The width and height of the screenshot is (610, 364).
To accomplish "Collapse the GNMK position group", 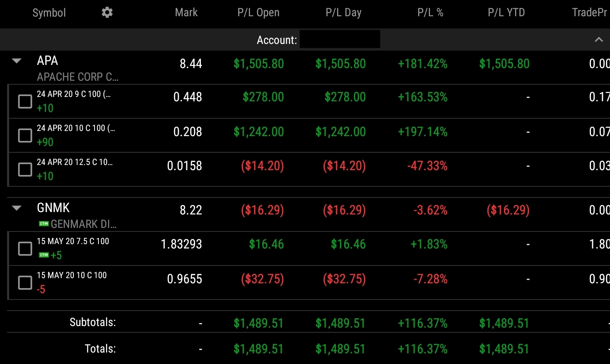I will pos(17,208).
